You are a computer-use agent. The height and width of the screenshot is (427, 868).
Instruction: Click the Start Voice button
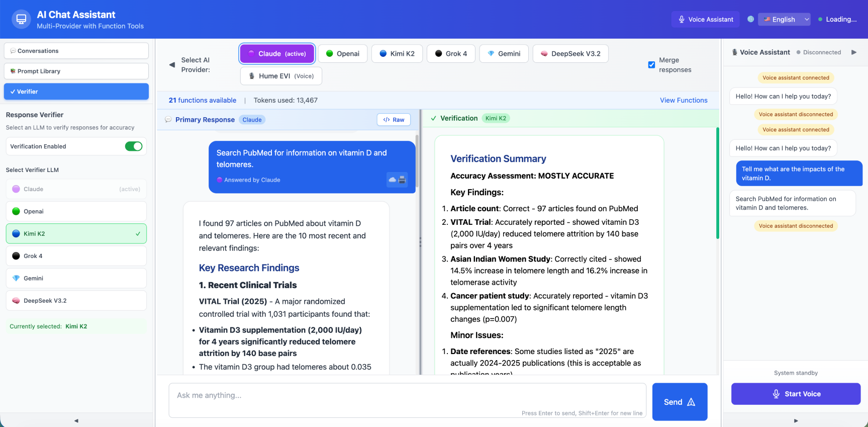click(x=796, y=394)
